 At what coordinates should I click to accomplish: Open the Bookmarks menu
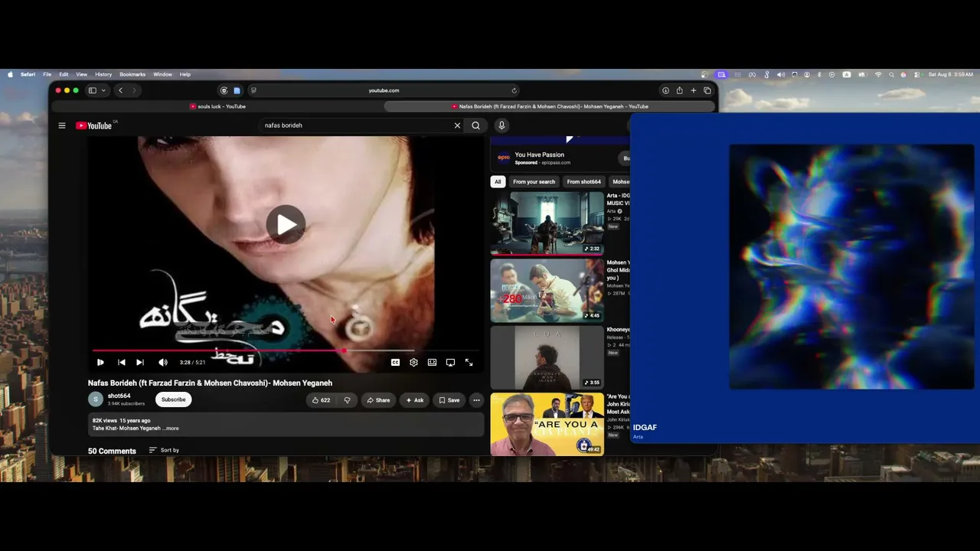pos(132,74)
